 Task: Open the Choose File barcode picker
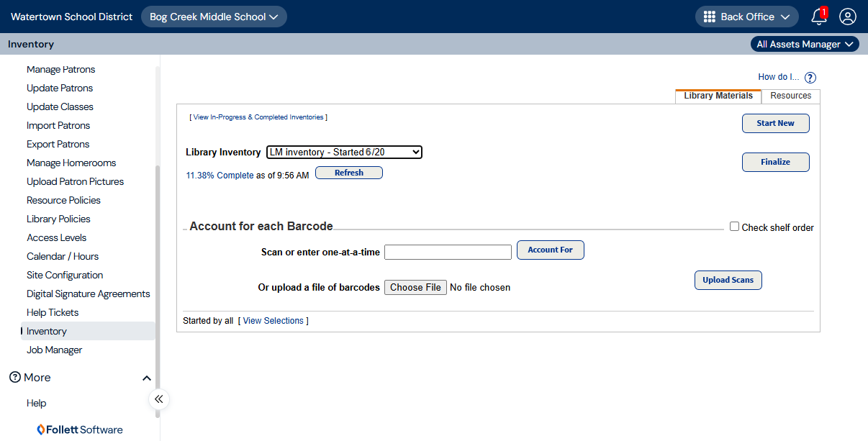click(415, 287)
